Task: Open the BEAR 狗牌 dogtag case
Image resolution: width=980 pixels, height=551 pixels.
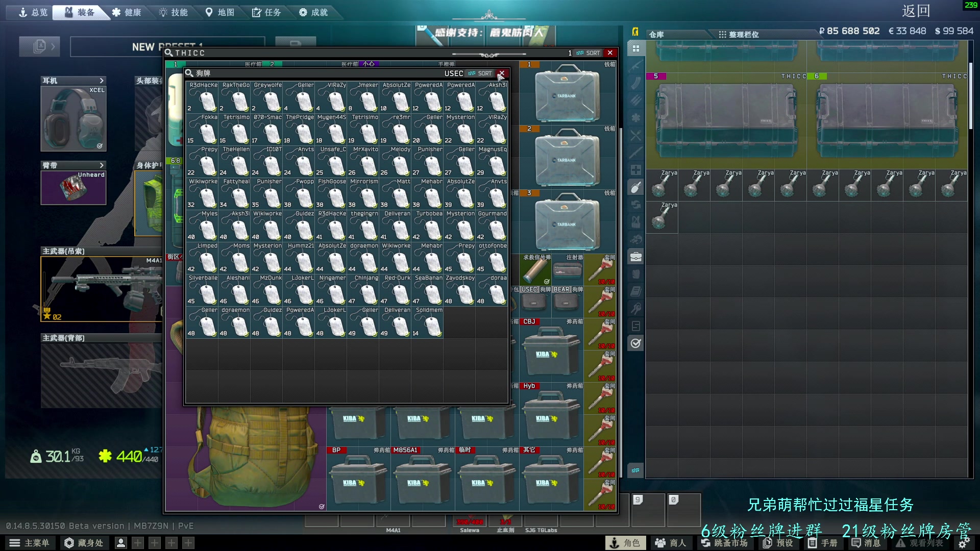Action: click(x=568, y=302)
